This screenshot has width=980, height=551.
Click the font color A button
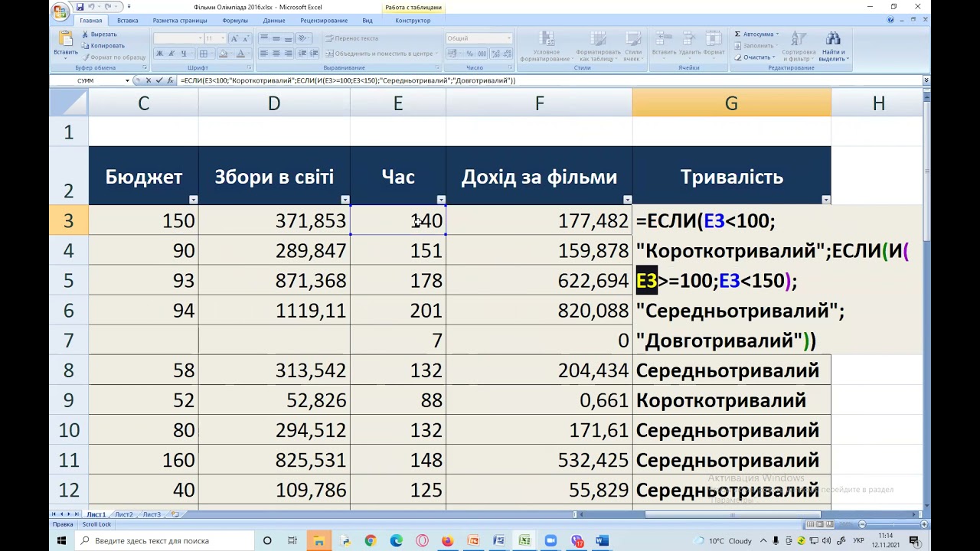(x=240, y=54)
